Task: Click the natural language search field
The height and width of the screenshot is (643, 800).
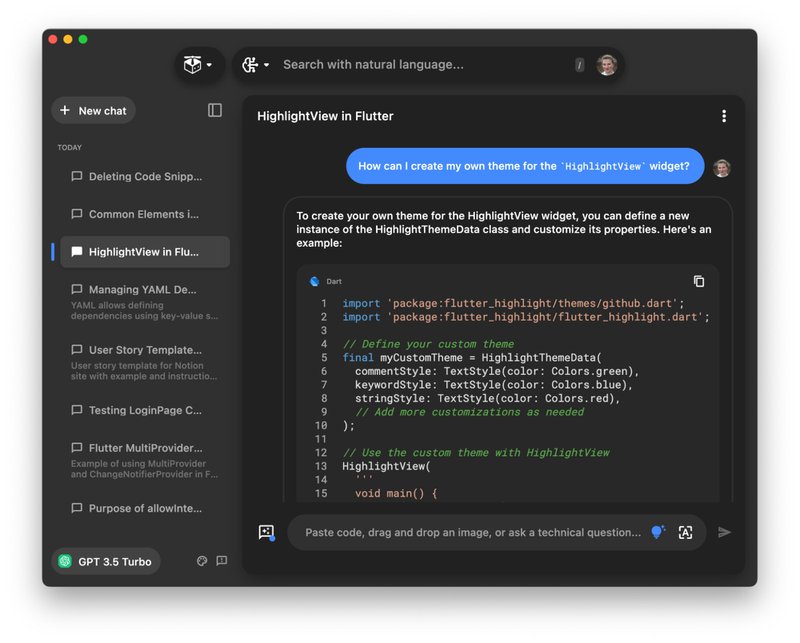Action: (x=420, y=65)
